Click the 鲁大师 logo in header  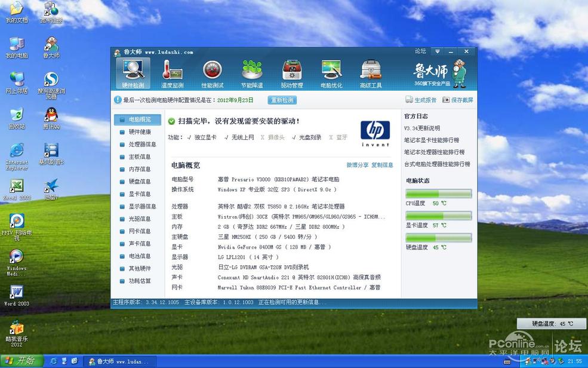pyautogui.click(x=440, y=73)
